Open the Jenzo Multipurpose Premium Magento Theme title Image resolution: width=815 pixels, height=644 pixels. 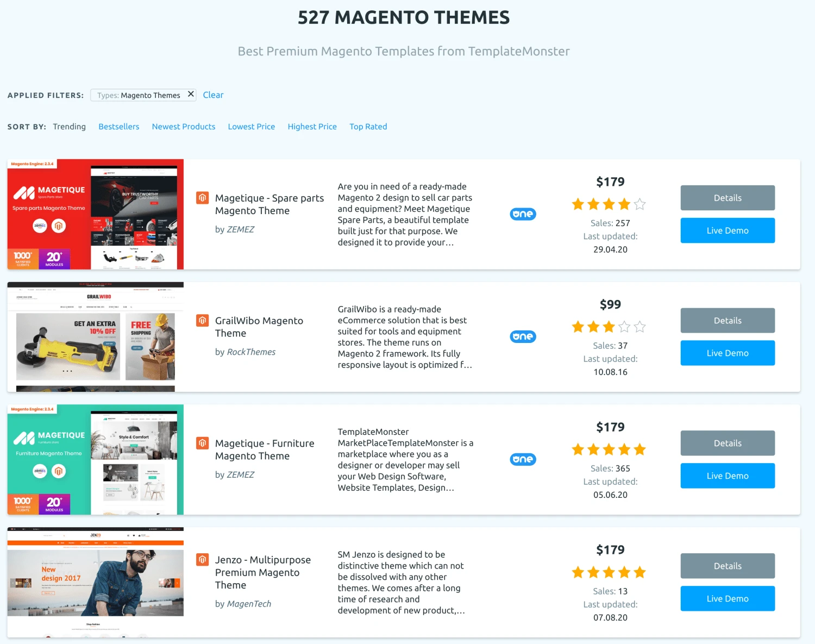(263, 572)
